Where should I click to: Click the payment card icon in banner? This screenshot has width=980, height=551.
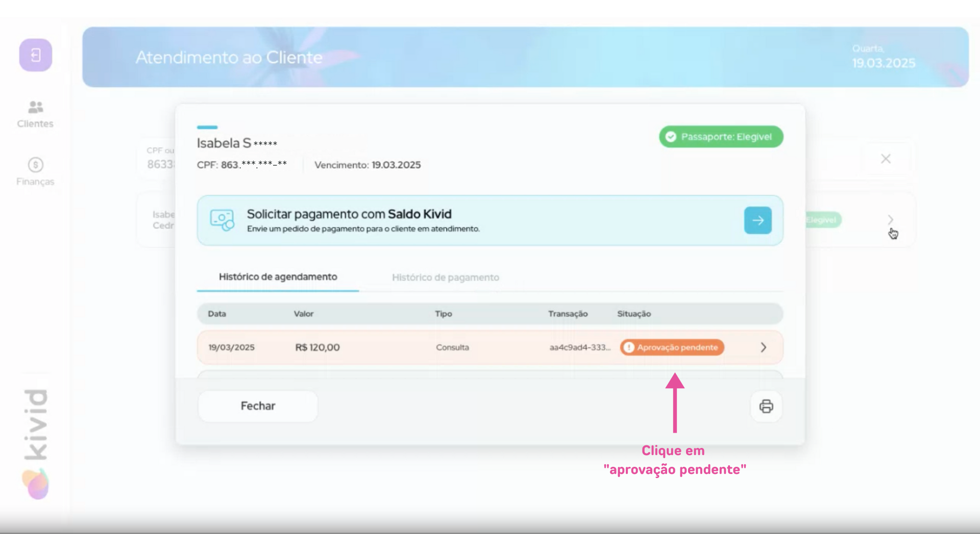point(222,220)
